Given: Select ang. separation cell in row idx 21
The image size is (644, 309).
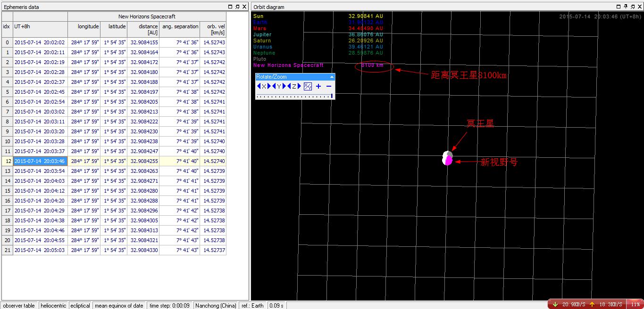Looking at the screenshot, I should [x=180, y=250].
